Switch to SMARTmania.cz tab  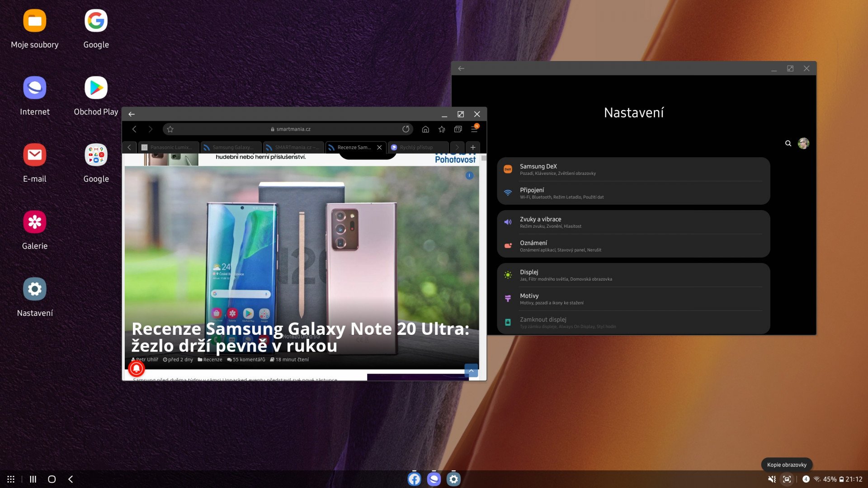point(294,147)
